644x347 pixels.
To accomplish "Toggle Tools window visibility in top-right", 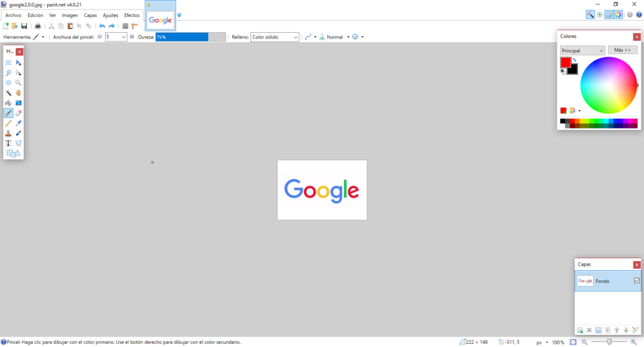I will (x=590, y=15).
